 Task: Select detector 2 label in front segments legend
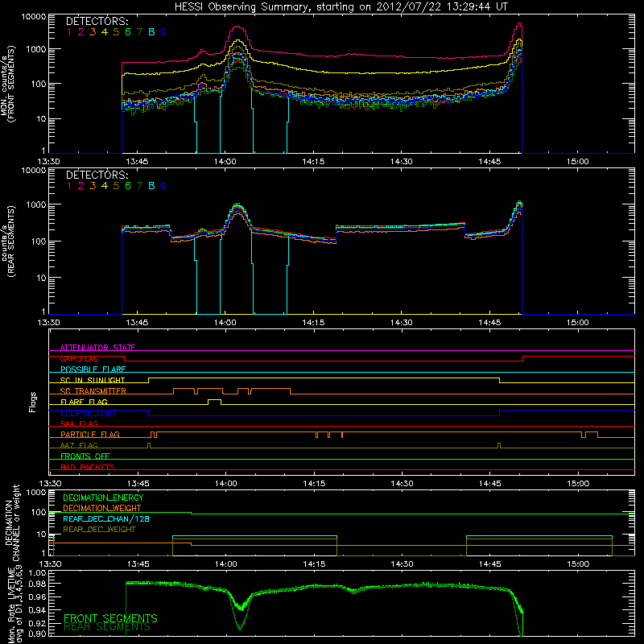(81, 32)
